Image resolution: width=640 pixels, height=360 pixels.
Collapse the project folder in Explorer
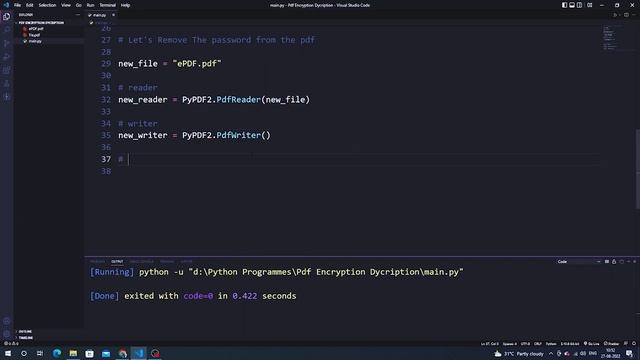click(41, 23)
